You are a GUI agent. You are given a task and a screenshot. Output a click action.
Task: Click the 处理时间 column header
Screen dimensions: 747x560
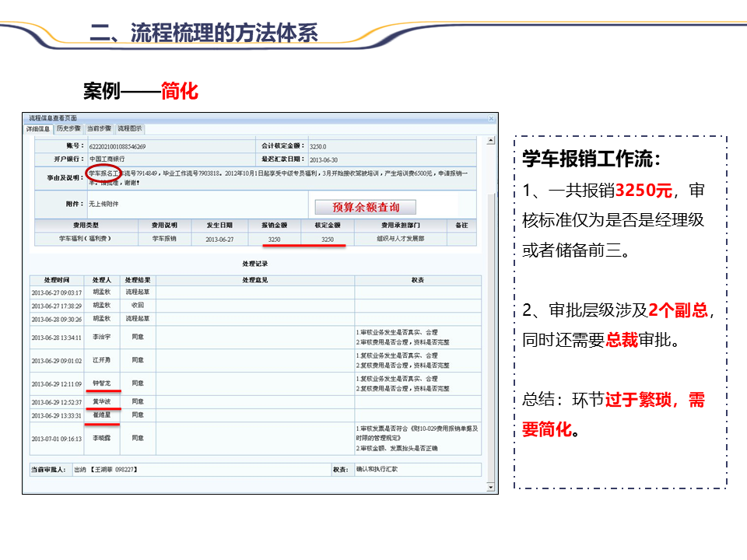[x=57, y=280]
